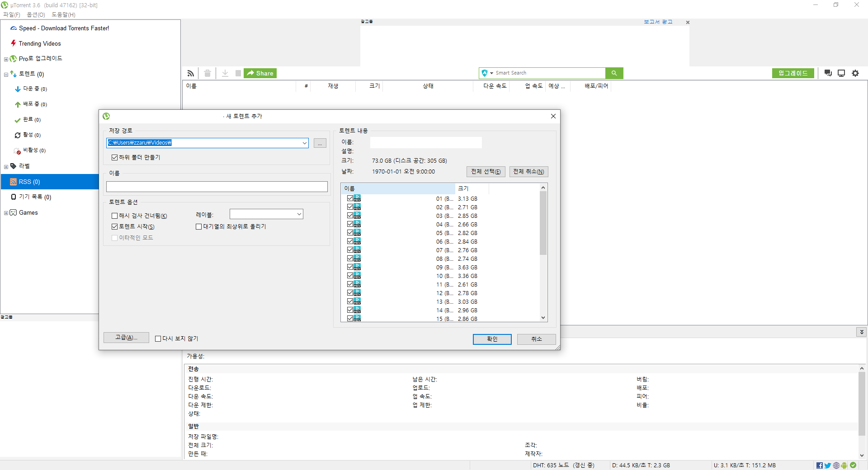Click the Twitter icon in status bar
Viewport: 868px width, 470px height.
[x=828, y=465]
